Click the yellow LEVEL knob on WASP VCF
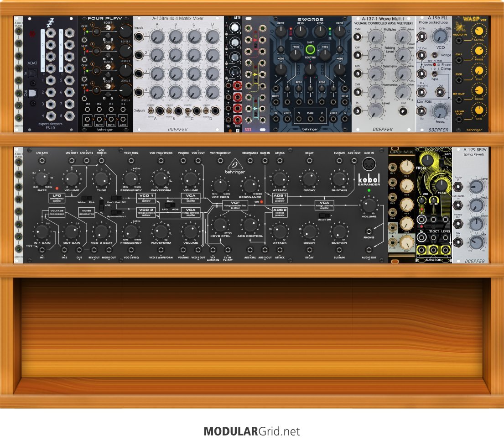The width and height of the screenshot is (504, 441). click(479, 32)
